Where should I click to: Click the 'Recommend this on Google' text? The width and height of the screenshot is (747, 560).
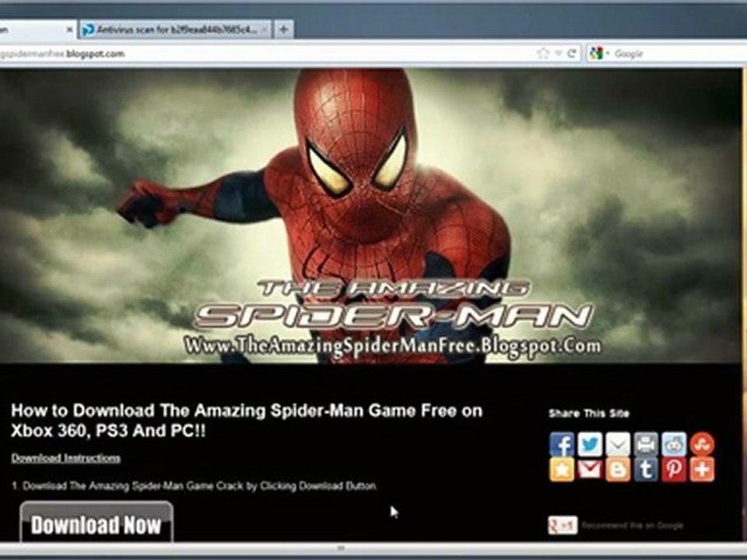(632, 526)
